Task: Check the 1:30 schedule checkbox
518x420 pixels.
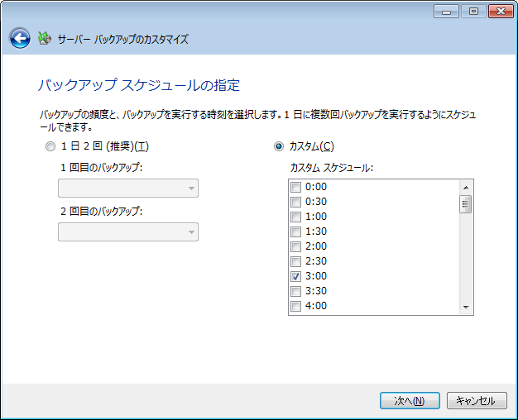Action: click(x=295, y=231)
